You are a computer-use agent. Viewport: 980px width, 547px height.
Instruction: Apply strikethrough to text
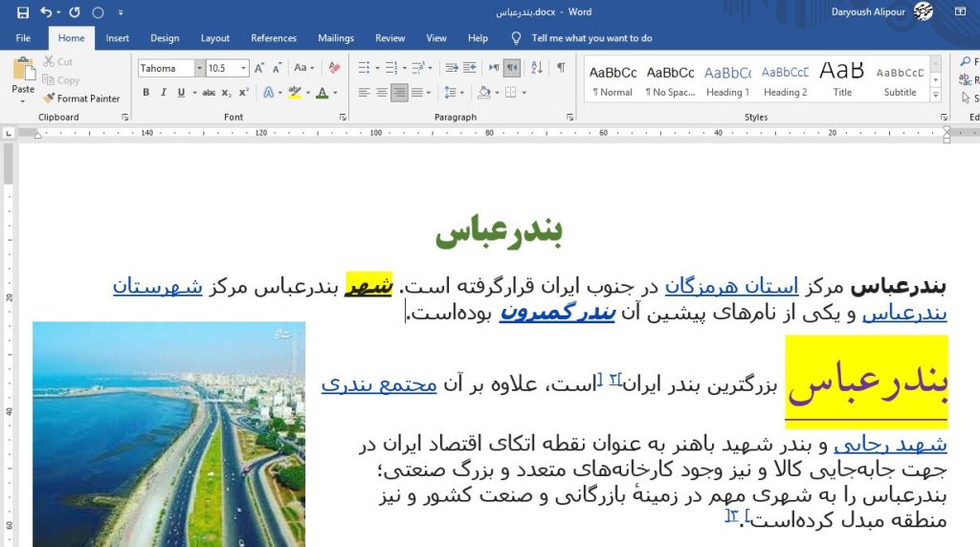coord(209,93)
